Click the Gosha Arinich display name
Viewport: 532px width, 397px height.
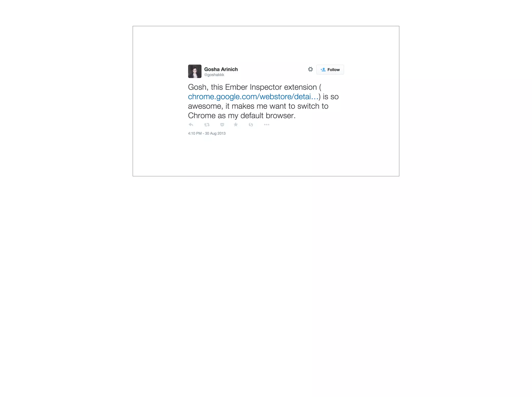pyautogui.click(x=221, y=69)
